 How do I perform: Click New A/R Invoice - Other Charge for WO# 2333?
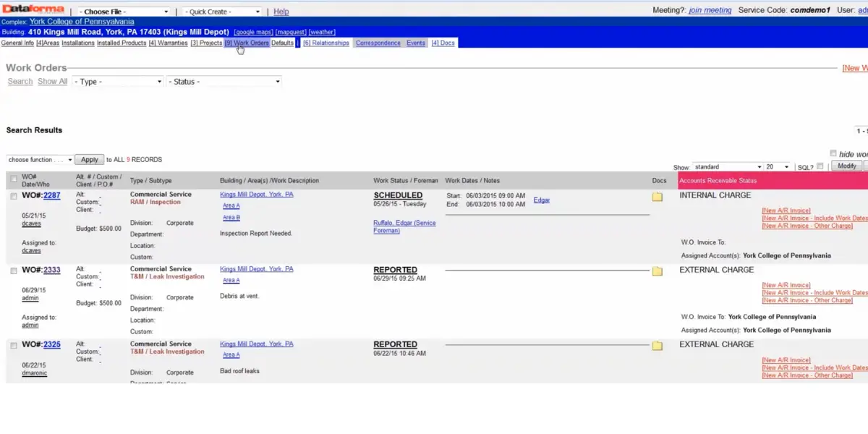[807, 300]
